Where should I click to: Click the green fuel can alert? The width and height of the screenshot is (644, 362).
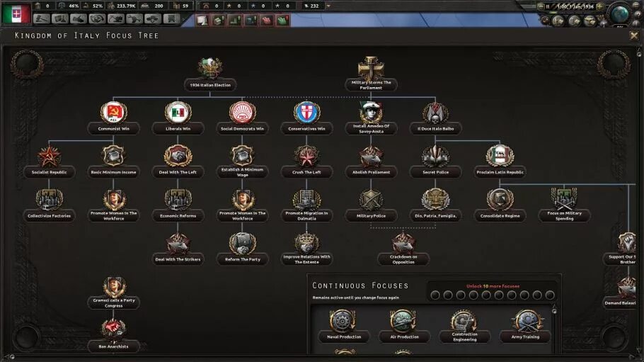(282, 19)
